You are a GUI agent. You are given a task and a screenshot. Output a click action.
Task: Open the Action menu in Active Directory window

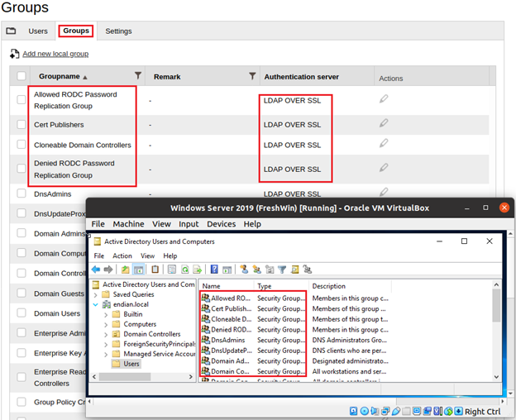(122, 255)
